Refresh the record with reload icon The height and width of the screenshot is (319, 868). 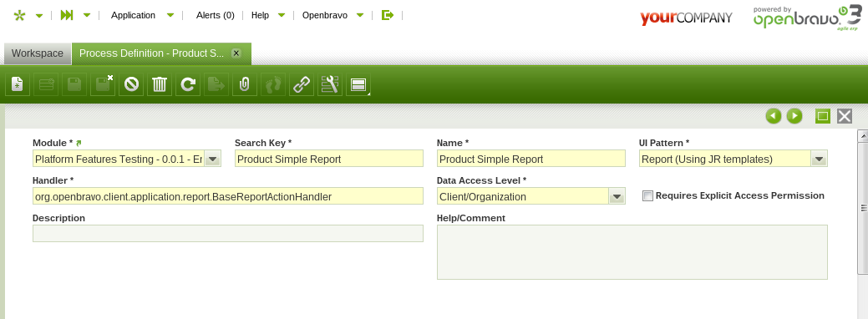tap(188, 84)
